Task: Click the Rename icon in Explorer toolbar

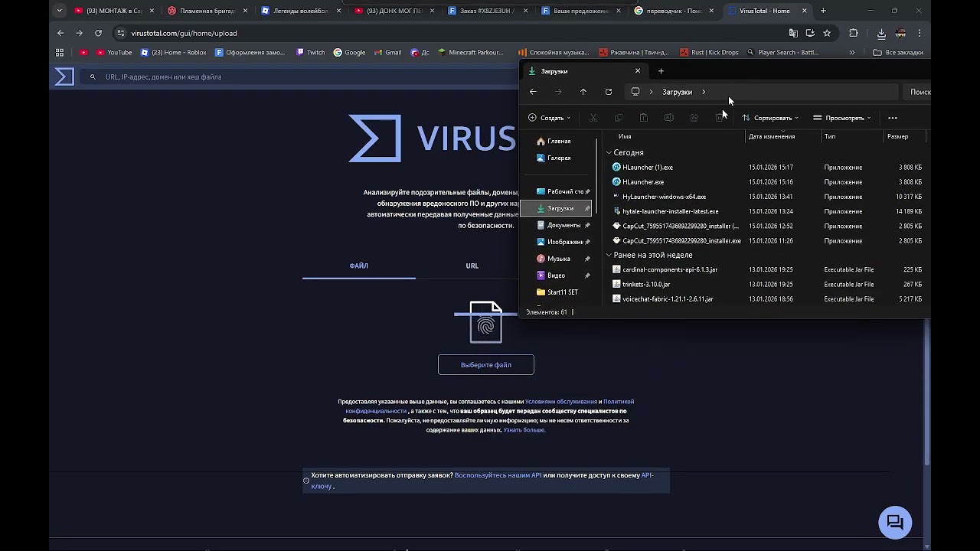Action: pos(669,118)
